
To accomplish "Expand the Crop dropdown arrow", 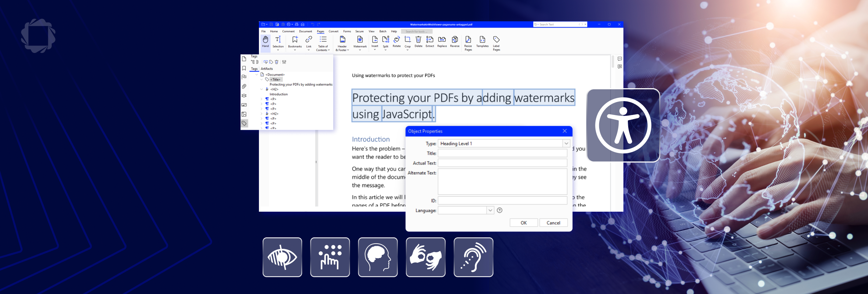I will point(408,50).
